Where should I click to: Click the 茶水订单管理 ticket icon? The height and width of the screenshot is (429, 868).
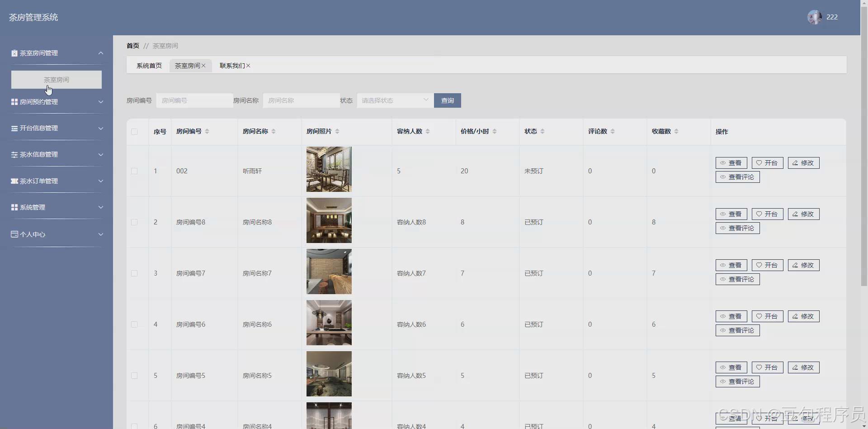[x=14, y=181]
